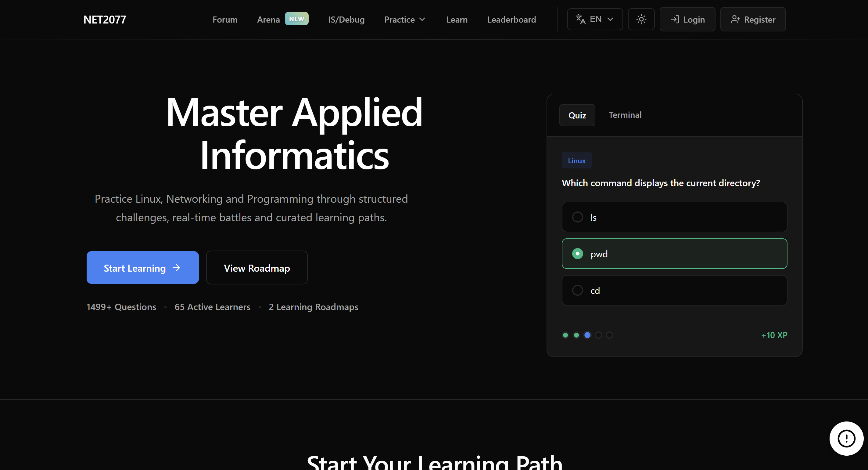Toggle the sun light-mode icon
Viewport: 868px width, 470px height.
tap(641, 19)
